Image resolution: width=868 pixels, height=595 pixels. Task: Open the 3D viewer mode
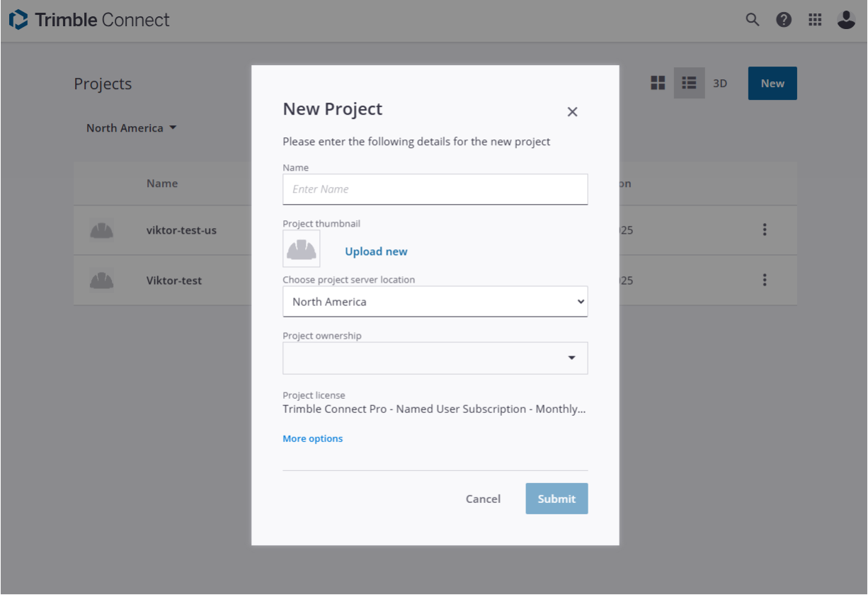pos(720,83)
